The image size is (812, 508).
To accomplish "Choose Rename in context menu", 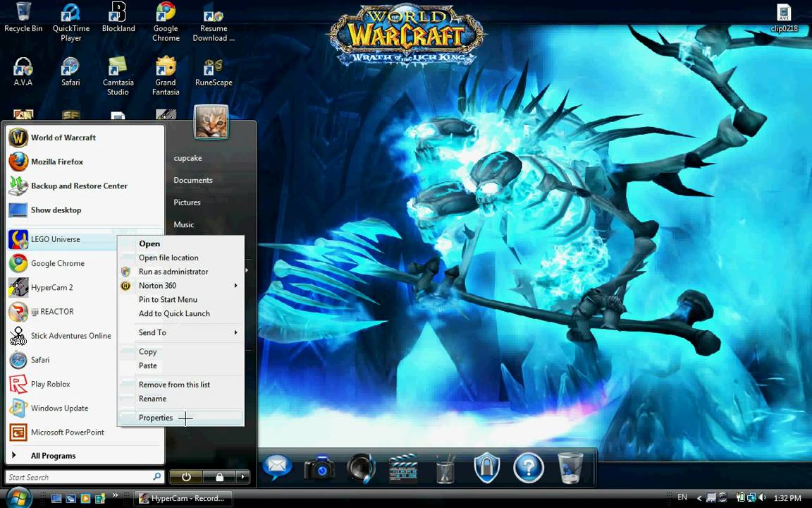I will (x=181, y=399).
